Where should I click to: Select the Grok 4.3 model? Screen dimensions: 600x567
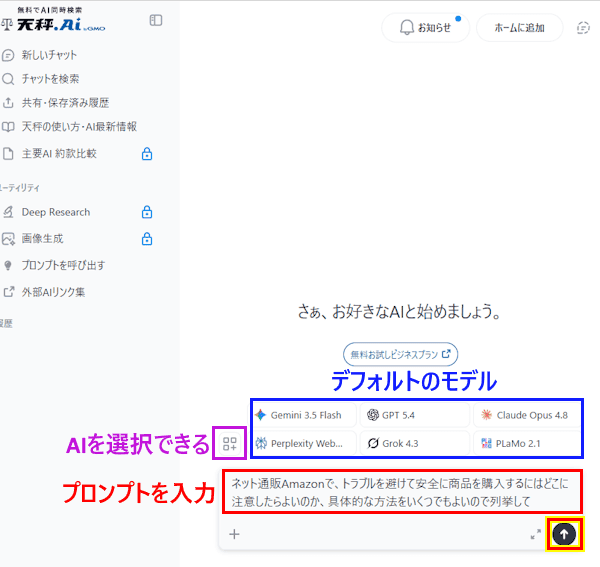coord(414,443)
